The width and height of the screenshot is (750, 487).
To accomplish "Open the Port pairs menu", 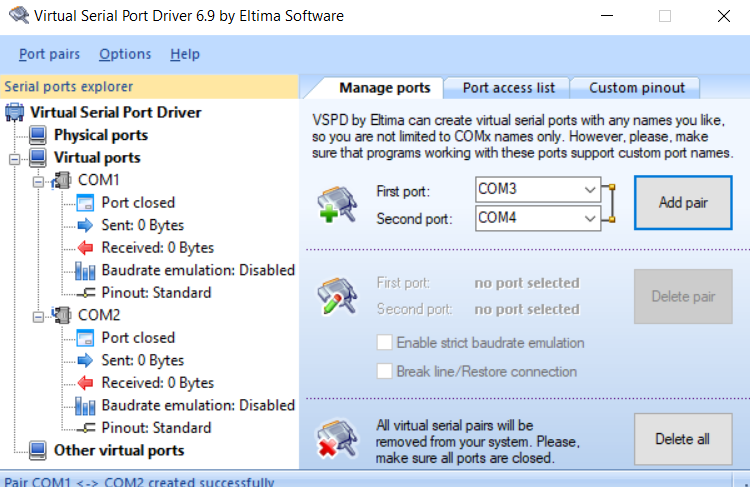I will click(x=49, y=54).
